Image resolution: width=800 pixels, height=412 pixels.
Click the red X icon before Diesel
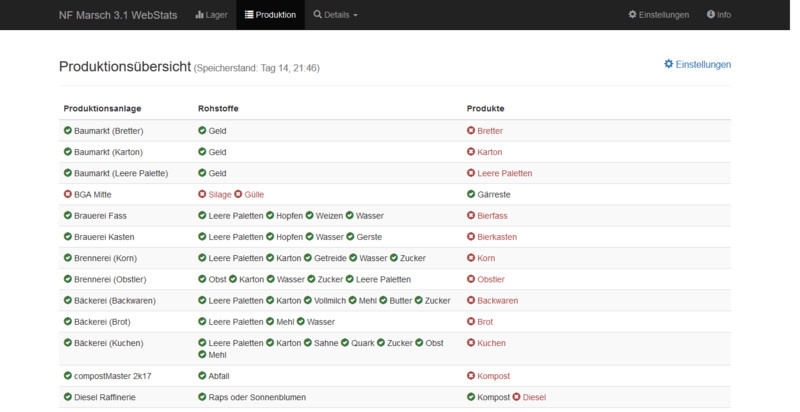[516, 397]
